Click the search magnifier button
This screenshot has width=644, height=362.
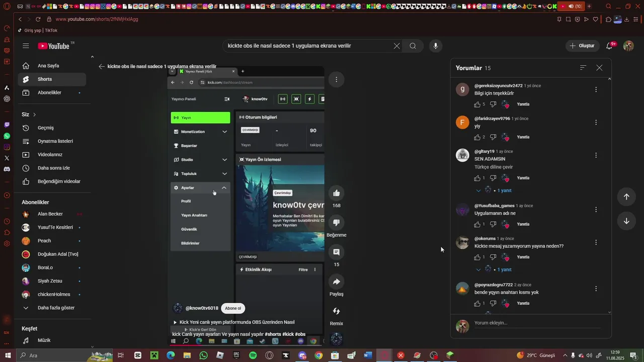coord(413,46)
